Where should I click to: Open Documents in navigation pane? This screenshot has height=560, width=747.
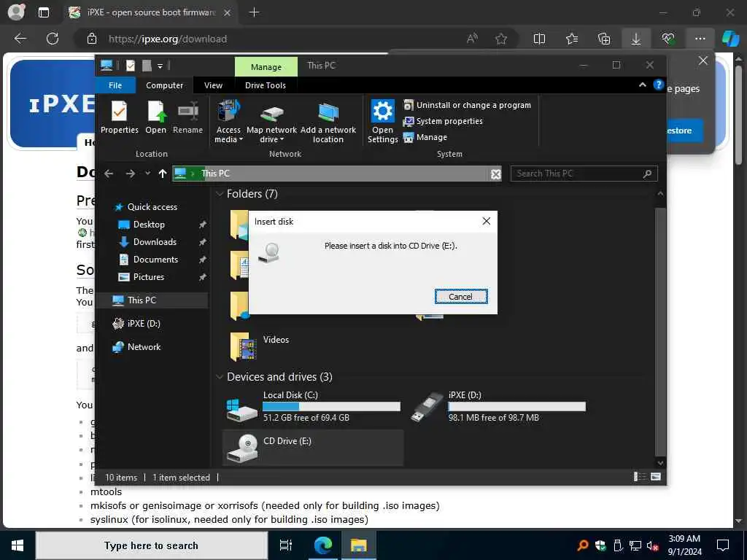tap(155, 260)
